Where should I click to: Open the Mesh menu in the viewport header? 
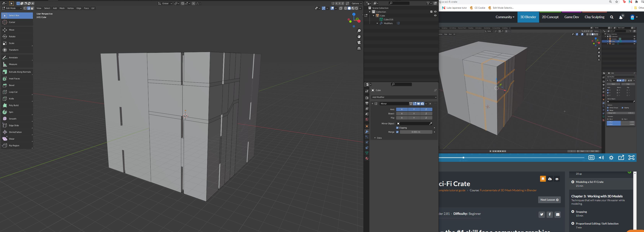(x=62, y=8)
